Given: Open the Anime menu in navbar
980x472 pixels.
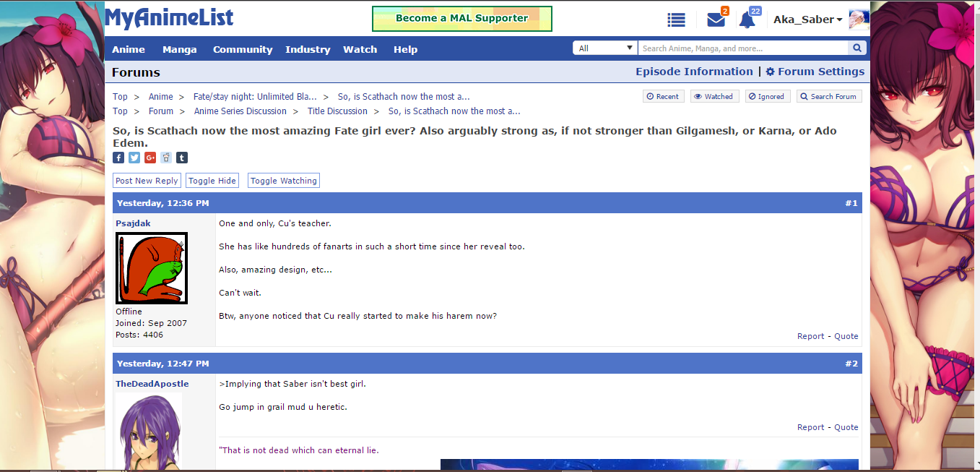Looking at the screenshot, I should click(129, 49).
